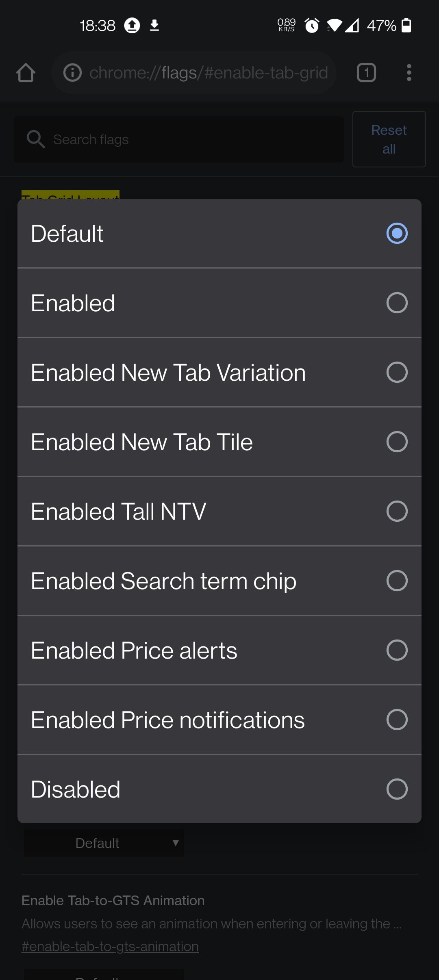Tap the search magnifier icon

pos(36,139)
